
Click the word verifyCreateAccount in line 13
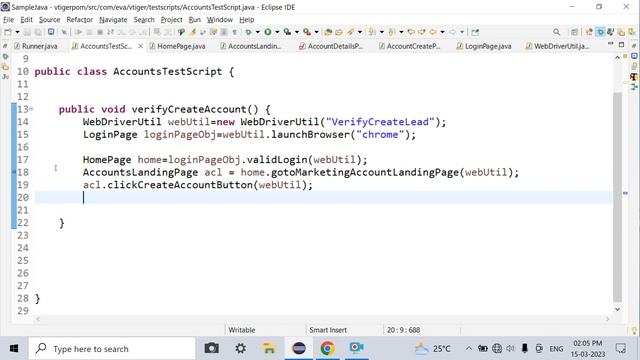189,109
